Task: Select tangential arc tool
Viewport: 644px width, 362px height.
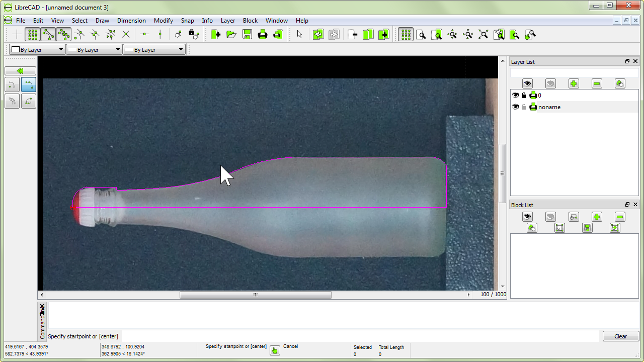Action: coord(29,101)
